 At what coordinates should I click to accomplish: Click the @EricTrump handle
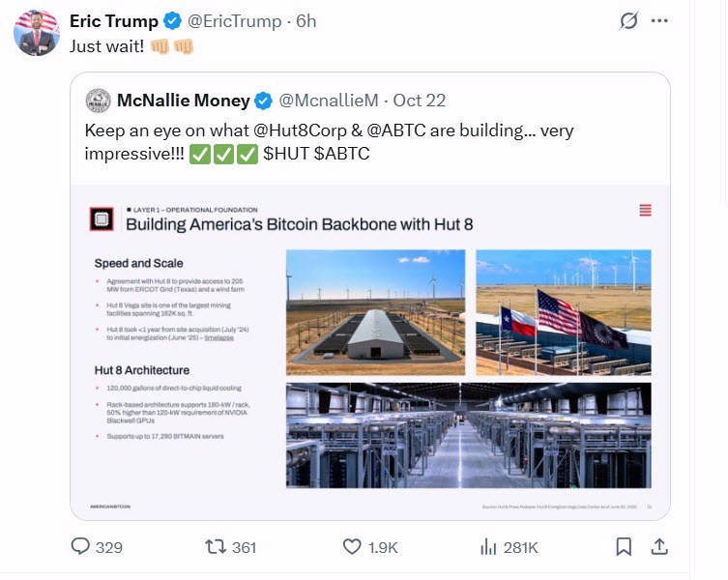click(234, 21)
